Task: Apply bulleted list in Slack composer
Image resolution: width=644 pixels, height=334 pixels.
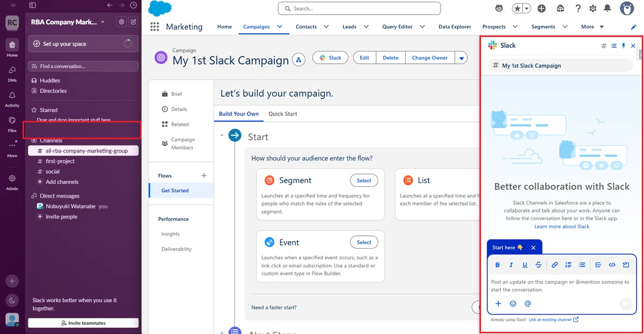Action: (582, 265)
